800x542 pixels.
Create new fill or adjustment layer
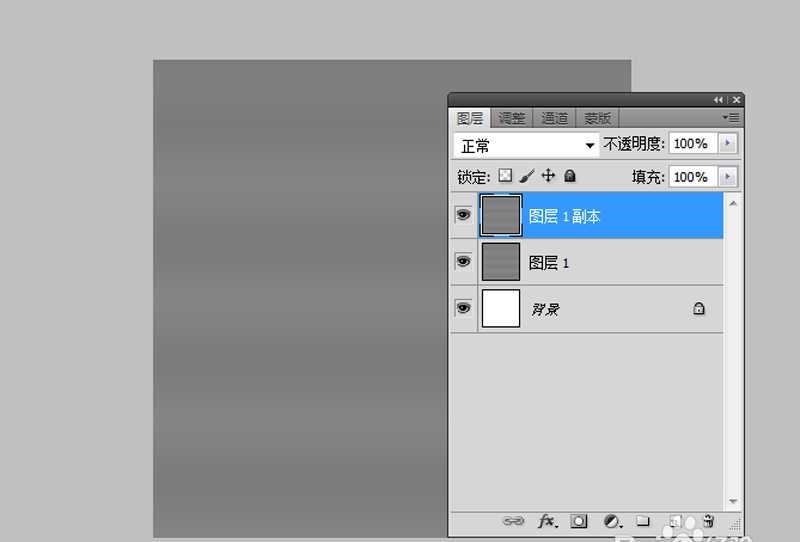pyautogui.click(x=611, y=521)
